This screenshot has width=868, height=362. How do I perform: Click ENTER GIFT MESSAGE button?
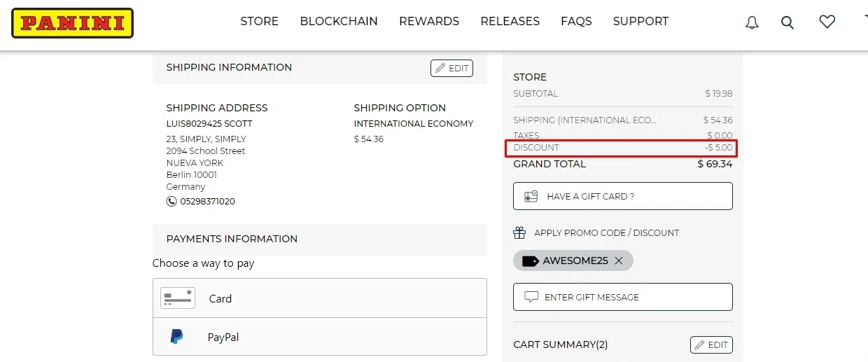click(623, 297)
